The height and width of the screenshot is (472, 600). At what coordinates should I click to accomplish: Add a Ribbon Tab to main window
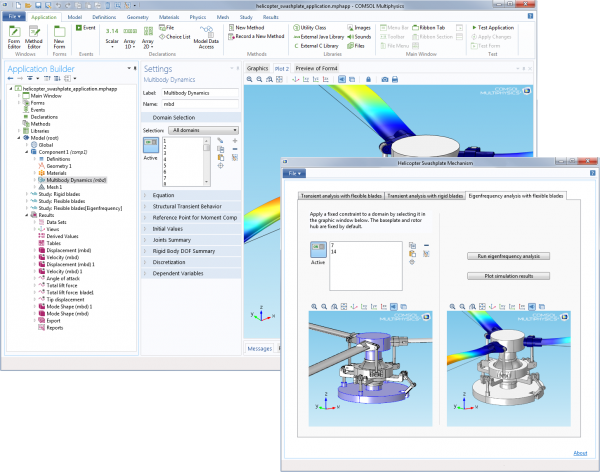click(429, 28)
